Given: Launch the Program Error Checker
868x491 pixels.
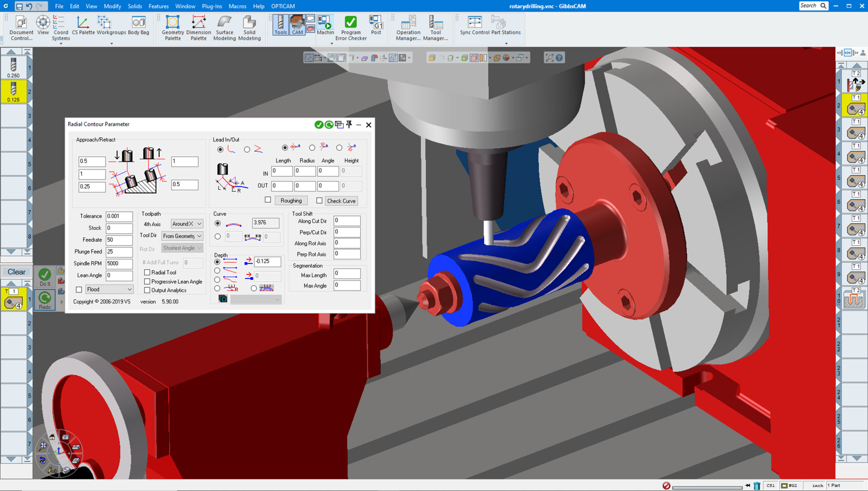Looking at the screenshot, I should [351, 24].
